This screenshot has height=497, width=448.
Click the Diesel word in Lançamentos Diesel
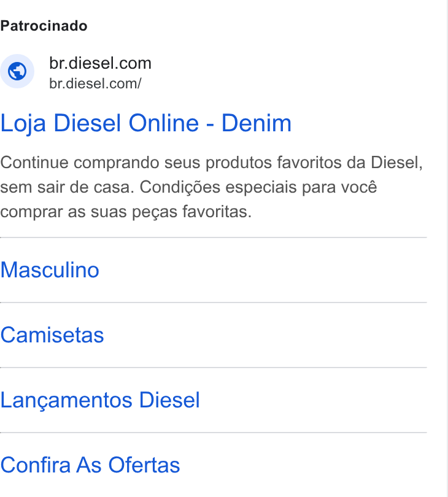(x=169, y=399)
